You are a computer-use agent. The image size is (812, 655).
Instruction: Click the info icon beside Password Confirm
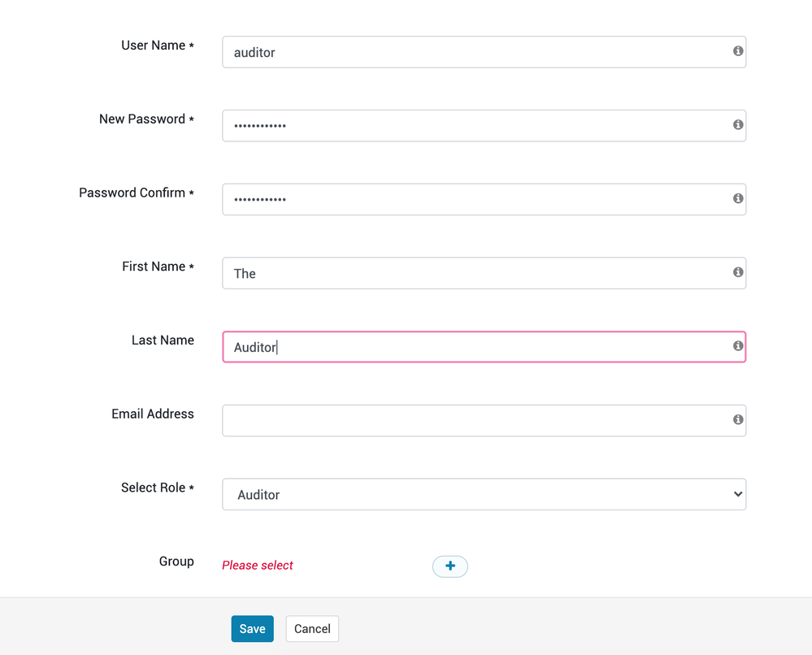738,198
